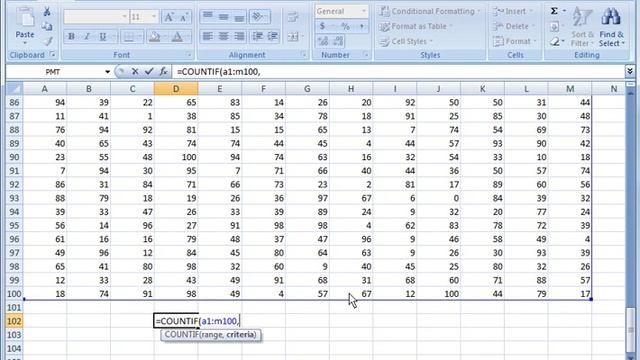Screen dimensions: 640x360
Task: Click the Clear eraser icon
Action: click(x=554, y=41)
